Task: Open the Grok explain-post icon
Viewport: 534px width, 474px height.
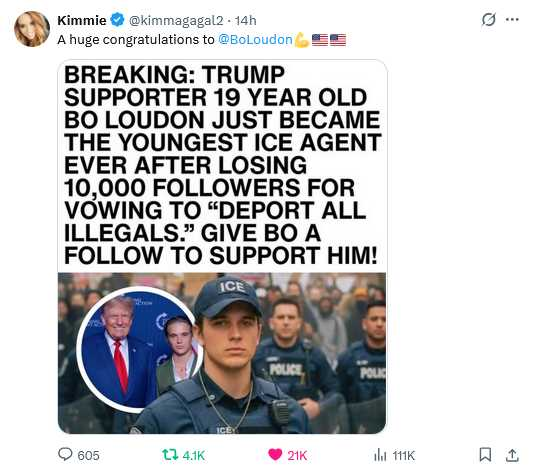Action: 488,19
